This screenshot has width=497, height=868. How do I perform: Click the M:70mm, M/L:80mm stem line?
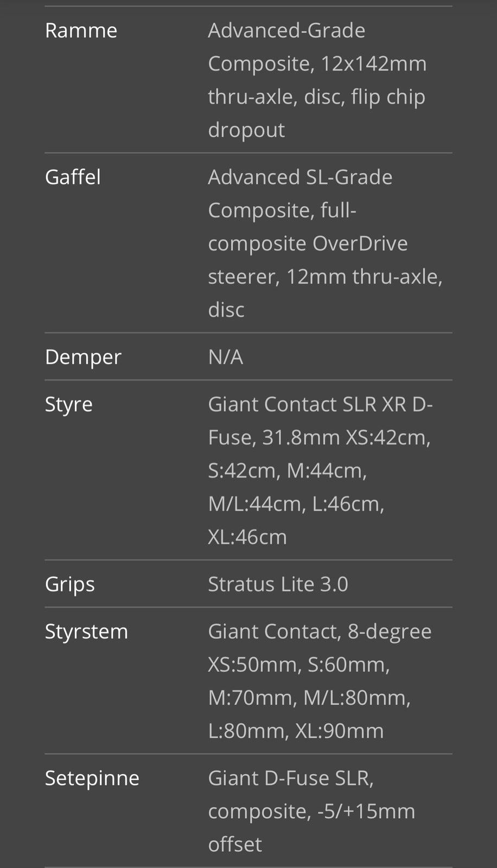(x=309, y=698)
